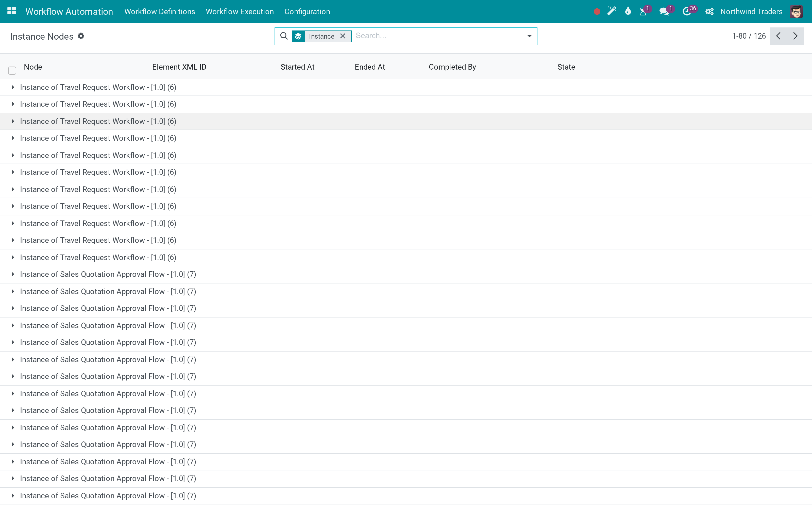The image size is (812, 508).
Task: Toggle the select-all checkbox in header
Action: [12, 70]
